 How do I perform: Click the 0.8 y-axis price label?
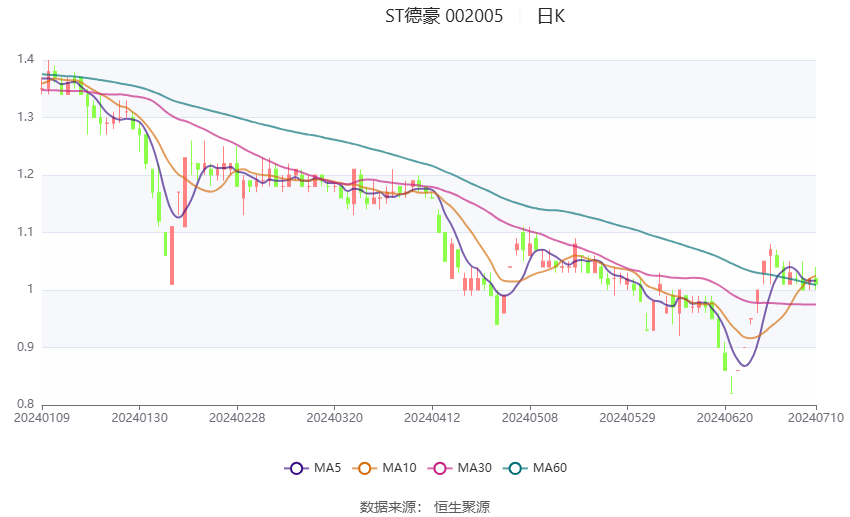(x=25, y=405)
